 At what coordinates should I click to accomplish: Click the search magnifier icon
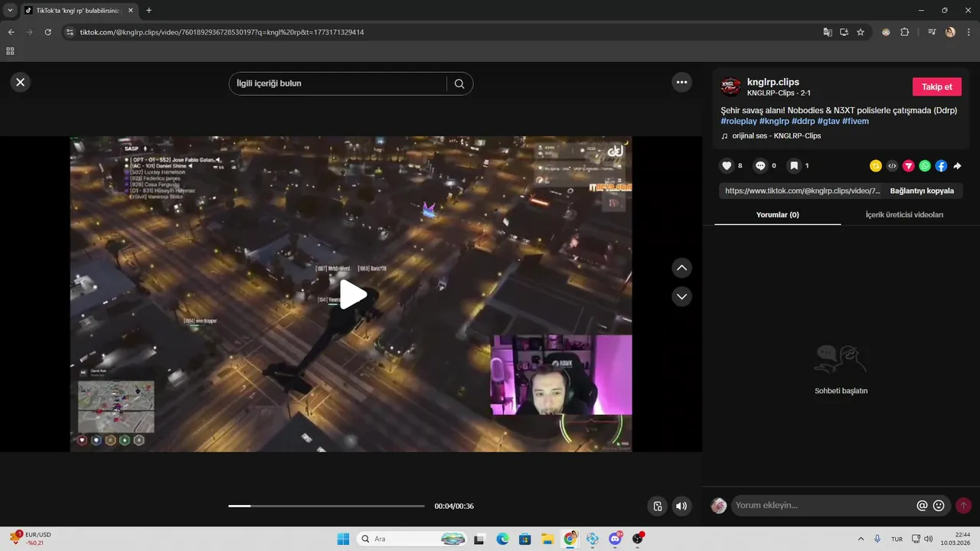click(x=459, y=83)
